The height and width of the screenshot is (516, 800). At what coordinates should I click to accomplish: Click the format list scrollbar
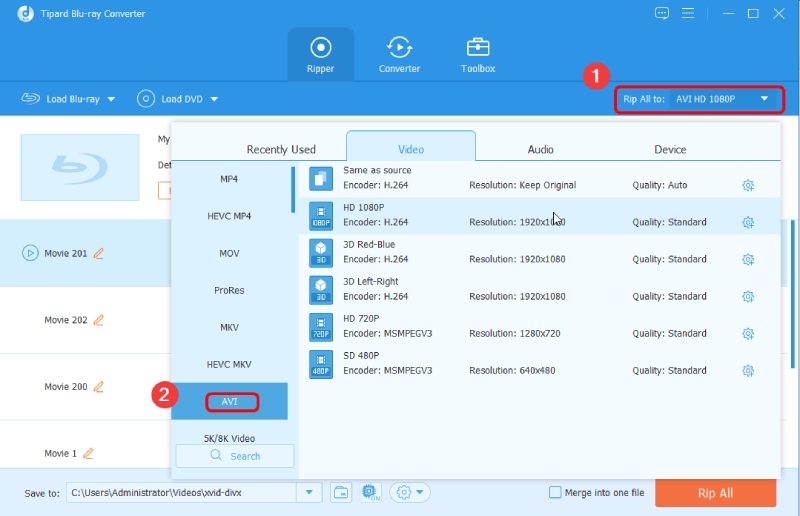point(293,189)
